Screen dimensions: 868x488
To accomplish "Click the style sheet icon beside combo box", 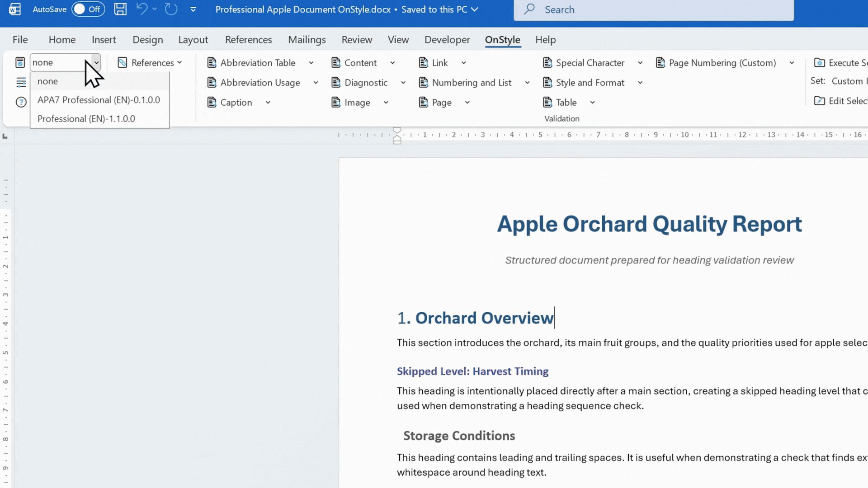I will [x=20, y=62].
